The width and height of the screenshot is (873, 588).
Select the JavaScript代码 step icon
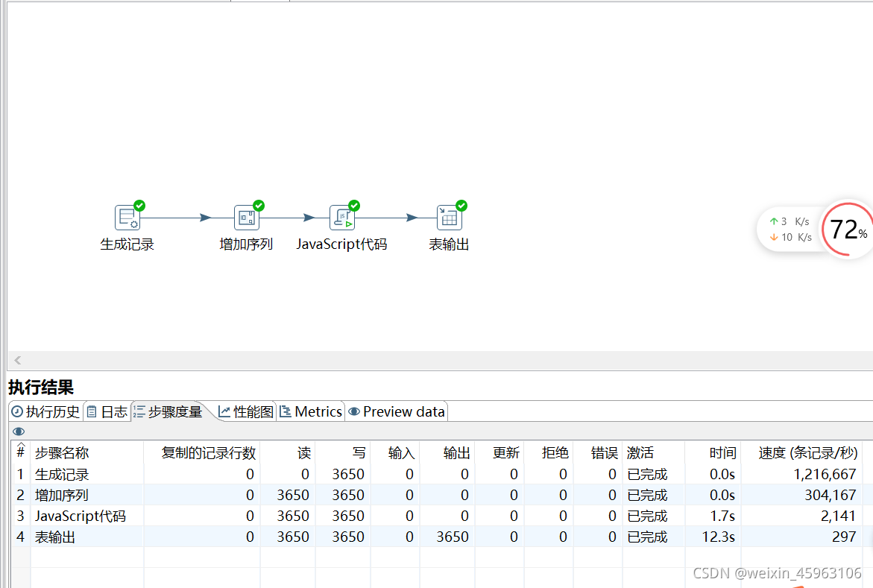click(342, 218)
